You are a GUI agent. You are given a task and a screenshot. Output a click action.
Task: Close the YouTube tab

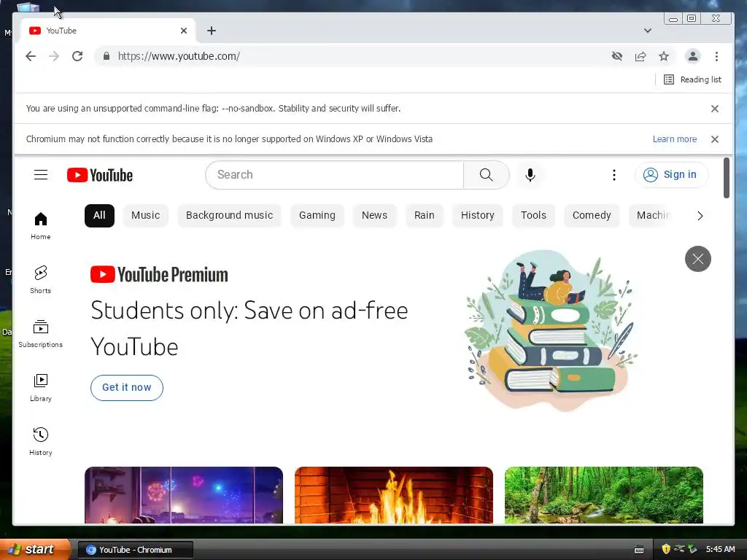[x=184, y=31]
